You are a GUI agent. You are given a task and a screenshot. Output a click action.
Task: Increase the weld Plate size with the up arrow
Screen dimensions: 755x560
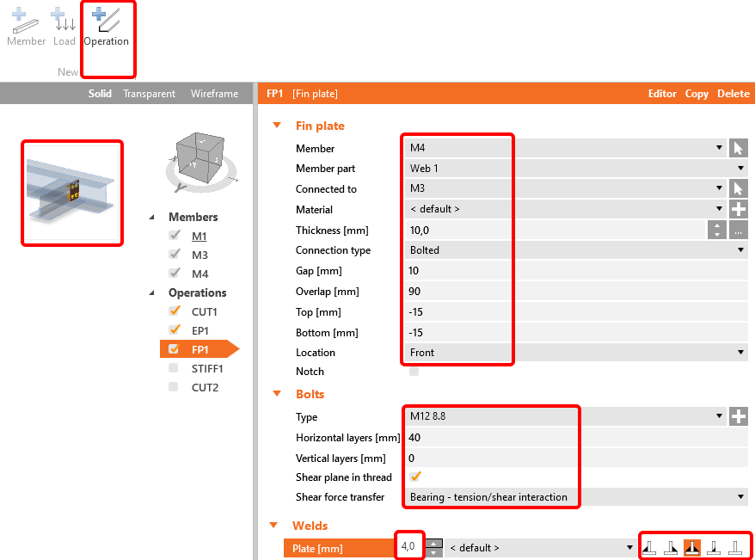(x=434, y=543)
